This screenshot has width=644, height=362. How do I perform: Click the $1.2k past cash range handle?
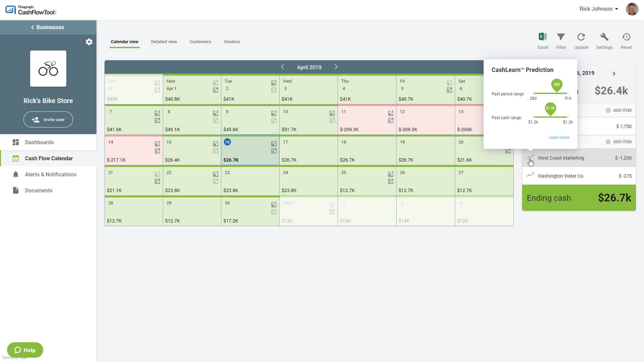(x=550, y=109)
